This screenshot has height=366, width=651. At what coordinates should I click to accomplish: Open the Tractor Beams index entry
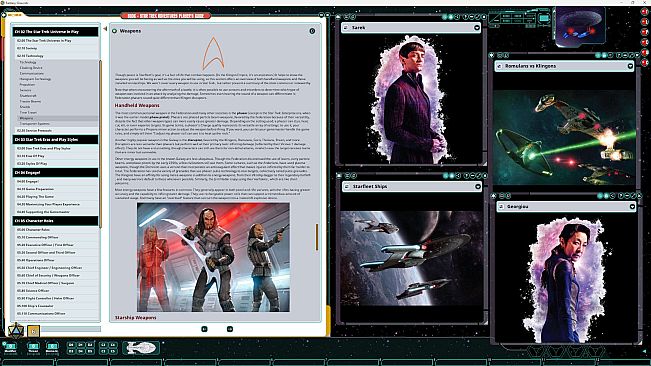pos(30,101)
